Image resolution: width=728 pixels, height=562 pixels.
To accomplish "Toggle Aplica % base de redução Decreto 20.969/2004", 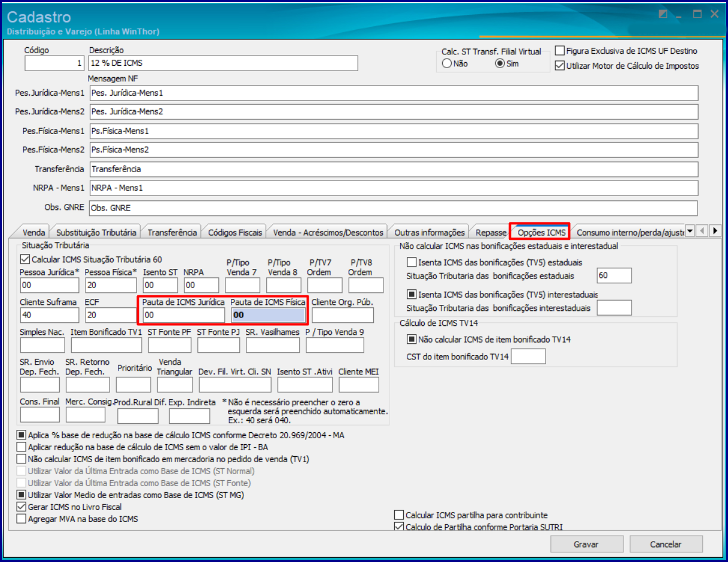I will [22, 435].
